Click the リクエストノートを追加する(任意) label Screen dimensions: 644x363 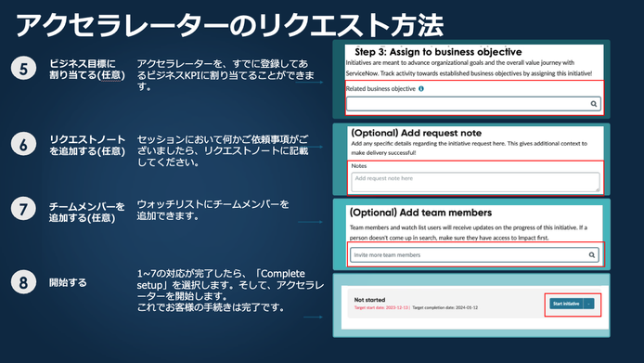point(87,145)
